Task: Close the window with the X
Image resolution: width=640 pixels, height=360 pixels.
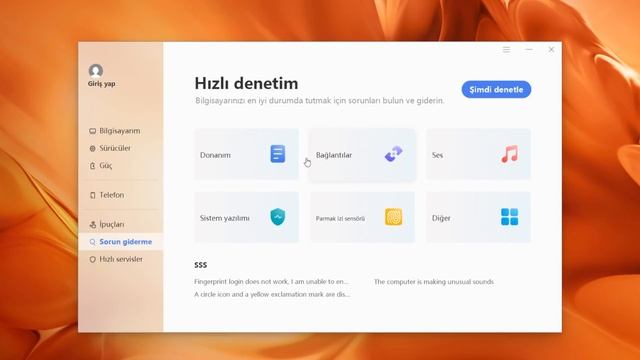Action: click(x=551, y=49)
